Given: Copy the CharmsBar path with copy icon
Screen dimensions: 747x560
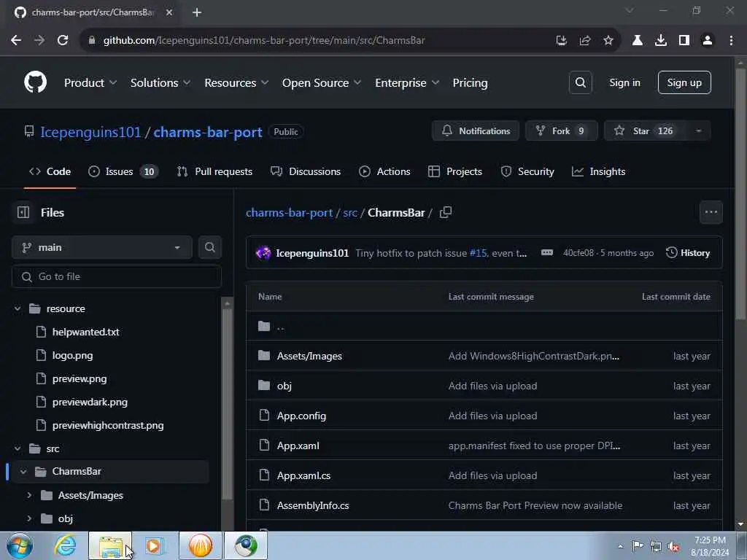Looking at the screenshot, I should [x=446, y=212].
